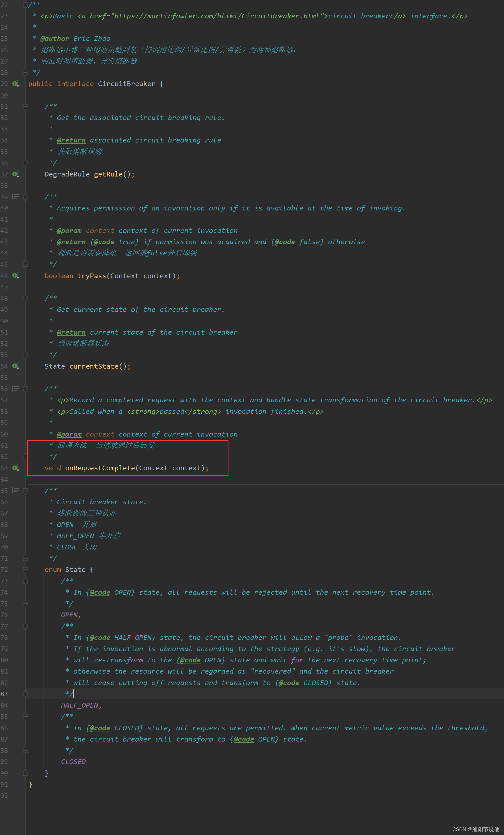Click the @param tag on line 42
Image resolution: width=504 pixels, height=835 pixels.
69,230
